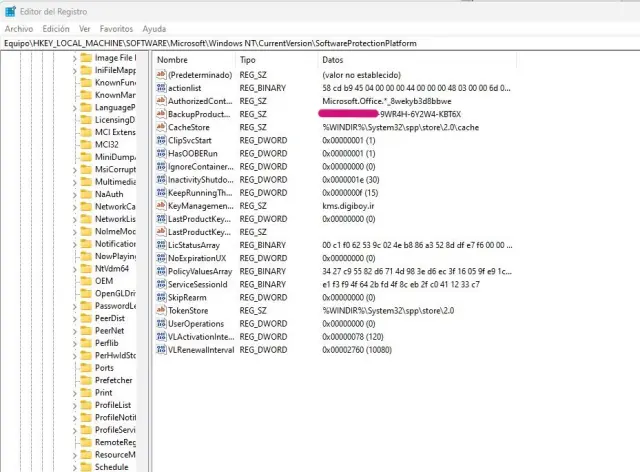
Task: Select the ProfileList key in tree
Action: pos(114,404)
